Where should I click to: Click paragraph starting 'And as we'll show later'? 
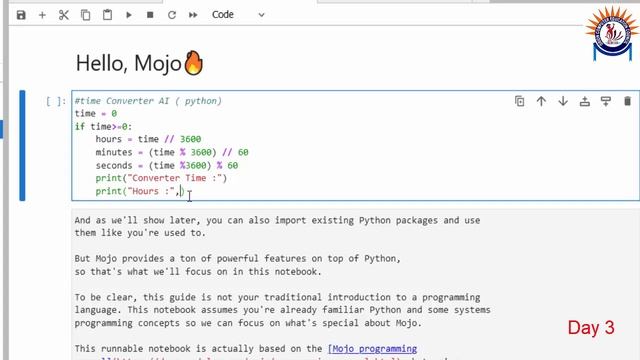point(277,227)
